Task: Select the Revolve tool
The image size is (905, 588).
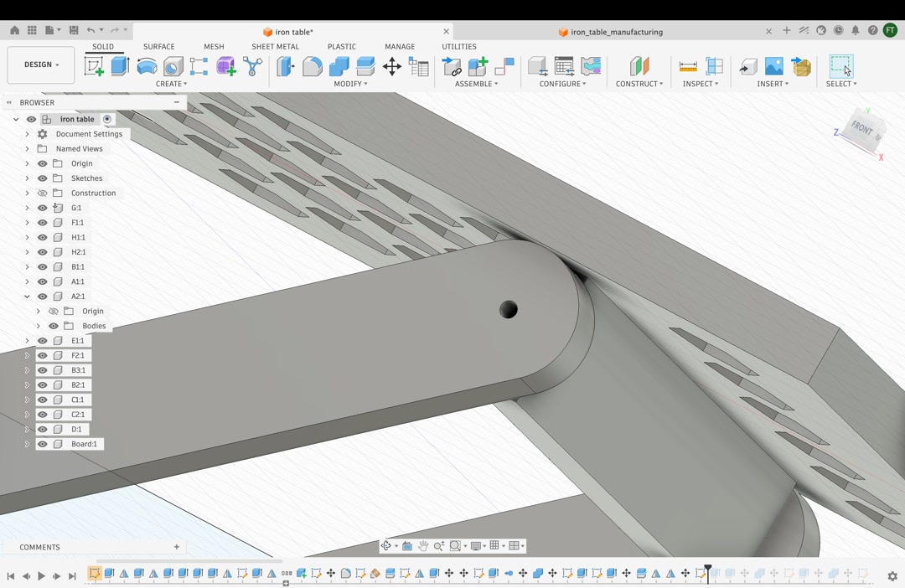Action: coord(147,66)
